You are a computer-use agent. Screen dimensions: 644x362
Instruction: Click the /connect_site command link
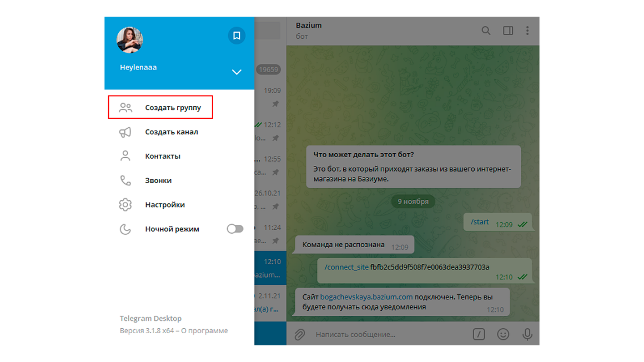[x=346, y=267]
